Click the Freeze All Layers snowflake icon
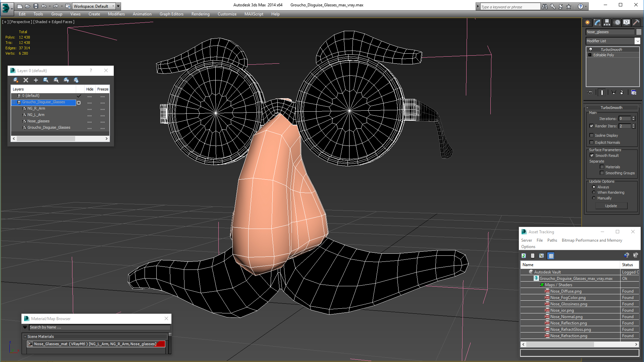 pos(76,80)
